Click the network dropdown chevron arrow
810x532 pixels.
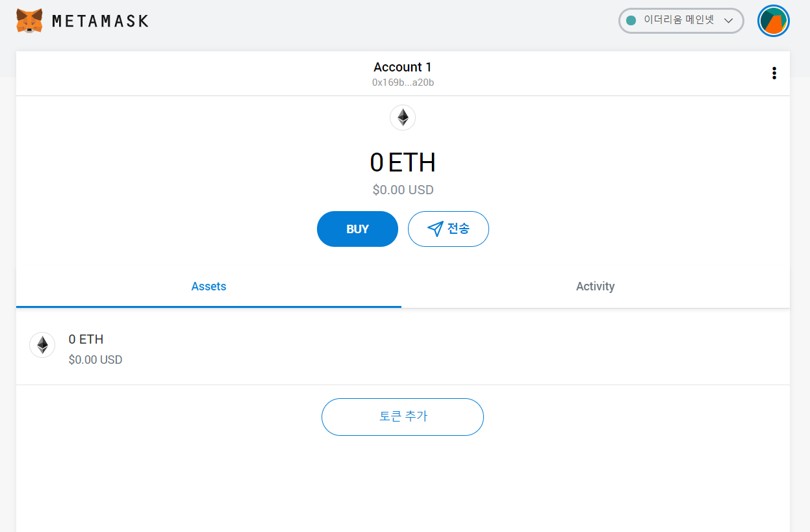click(x=728, y=21)
